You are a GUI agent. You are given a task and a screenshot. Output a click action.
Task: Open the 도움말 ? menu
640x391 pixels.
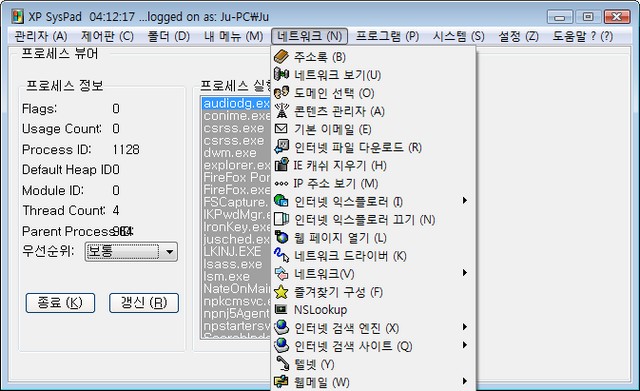pyautogui.click(x=582, y=36)
